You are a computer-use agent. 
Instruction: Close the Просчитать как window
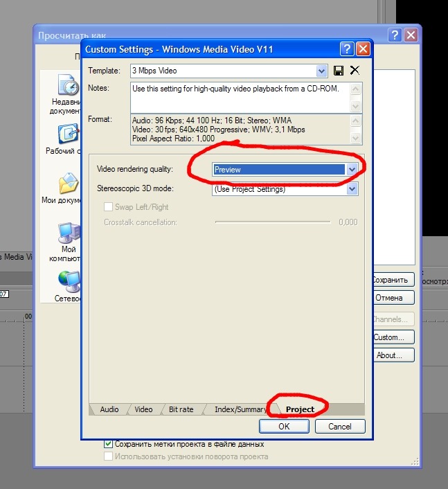click(x=411, y=35)
